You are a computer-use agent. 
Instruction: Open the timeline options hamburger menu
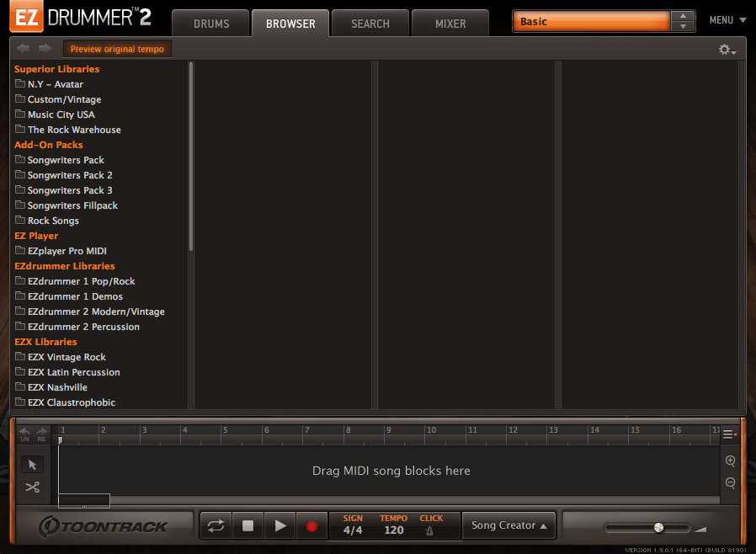point(727,434)
